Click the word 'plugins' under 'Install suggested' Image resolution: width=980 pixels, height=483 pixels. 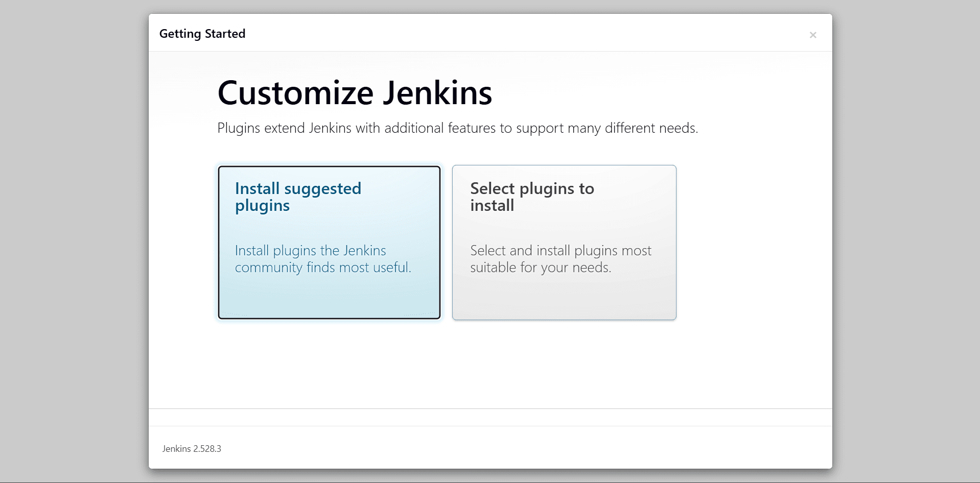tap(262, 206)
